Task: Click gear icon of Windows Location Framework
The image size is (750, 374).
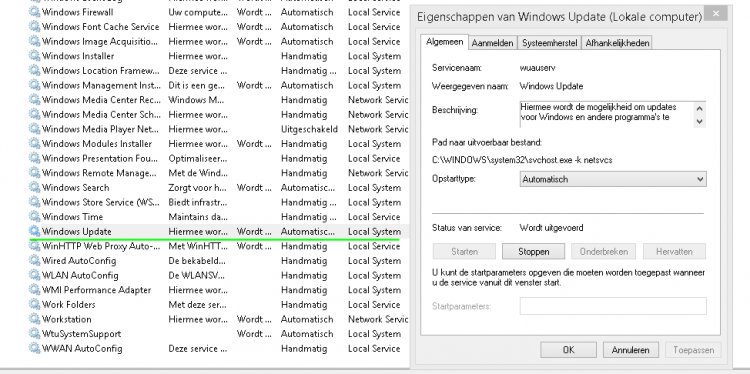Action: pos(34,71)
